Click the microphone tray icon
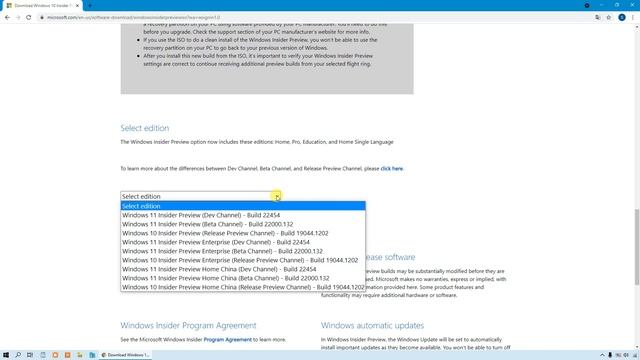Screen dimensions: 640x360 click(x=610, y=355)
